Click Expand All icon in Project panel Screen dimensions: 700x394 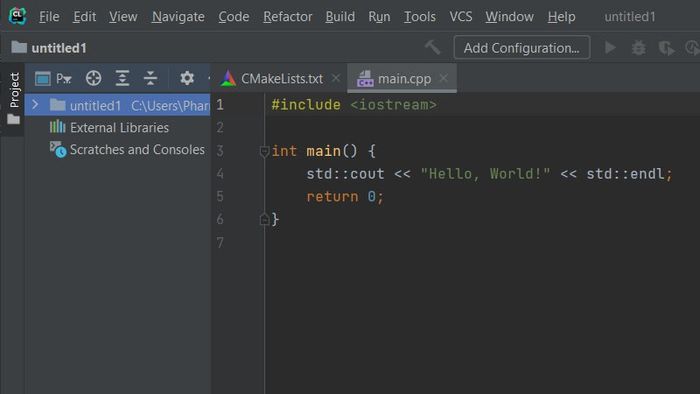click(122, 78)
